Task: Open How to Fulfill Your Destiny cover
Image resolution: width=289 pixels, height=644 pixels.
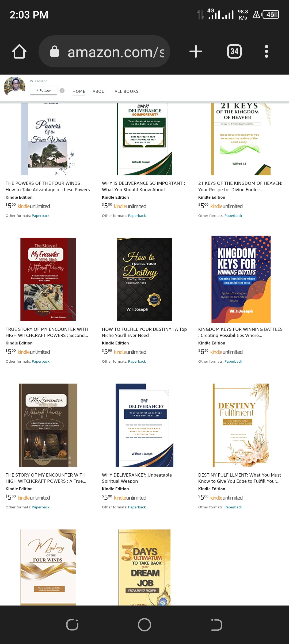Action: [144, 279]
